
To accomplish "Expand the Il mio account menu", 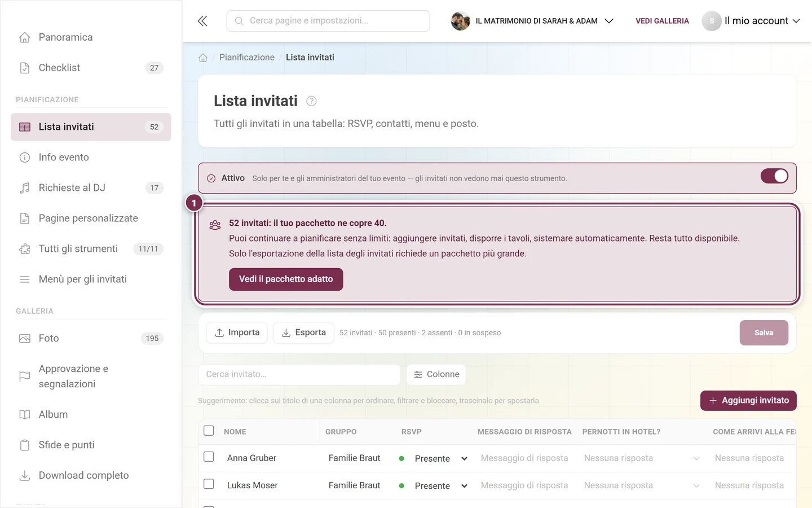I will tap(751, 21).
